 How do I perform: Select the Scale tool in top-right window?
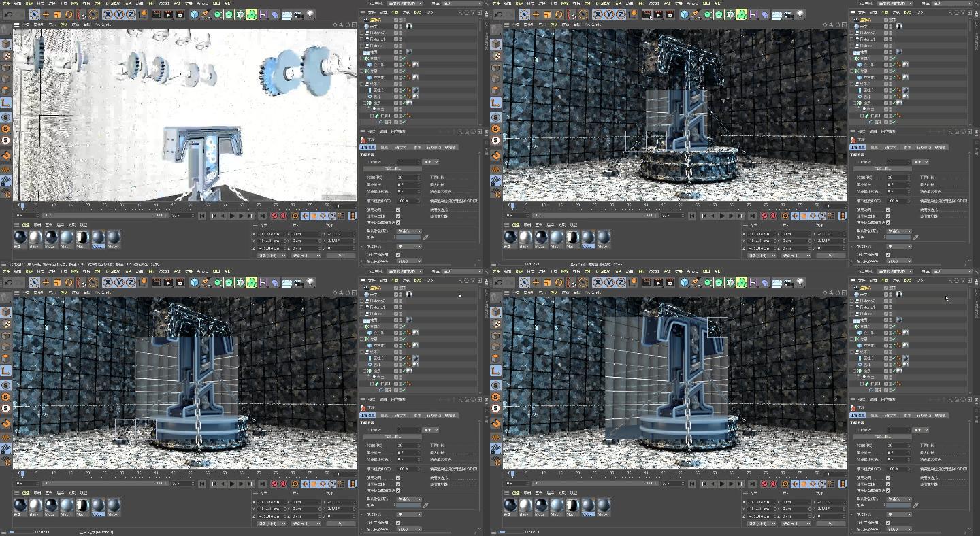click(547, 14)
